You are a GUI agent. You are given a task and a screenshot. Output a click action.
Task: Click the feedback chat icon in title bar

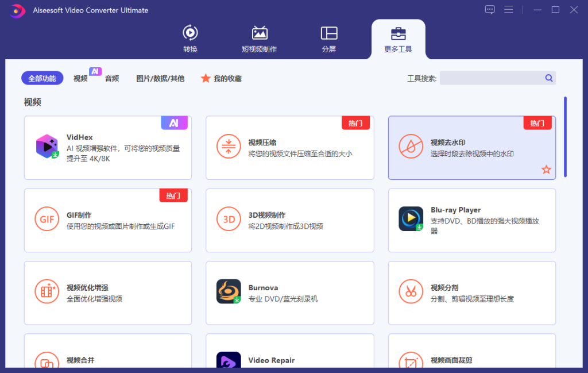coord(490,10)
